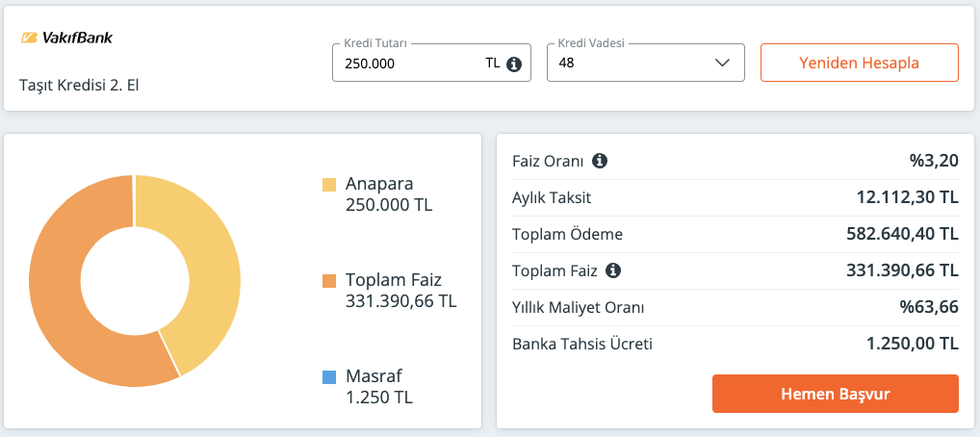Screen dimensions: 980x437
Task: Select the %63,66 annual cost rate
Action: pyautogui.click(x=929, y=307)
